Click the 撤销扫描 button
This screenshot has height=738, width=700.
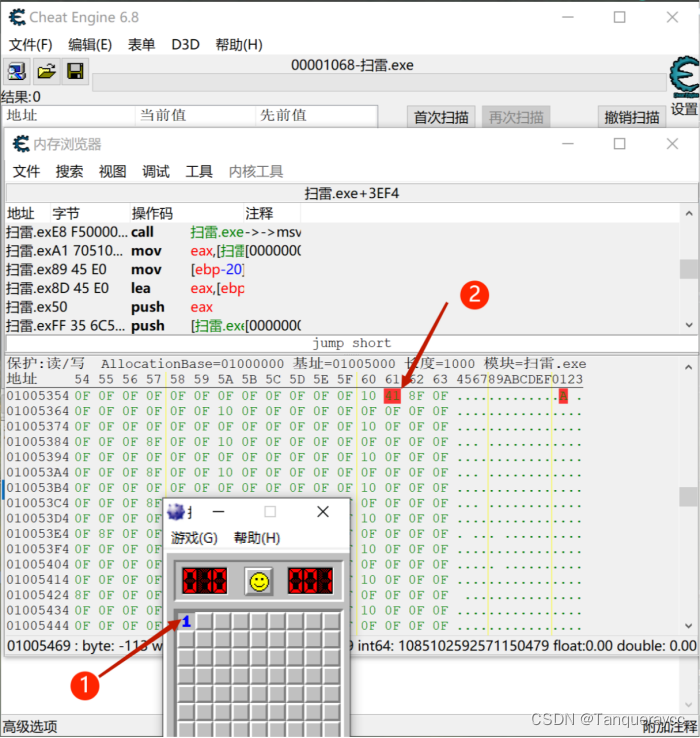(x=632, y=117)
